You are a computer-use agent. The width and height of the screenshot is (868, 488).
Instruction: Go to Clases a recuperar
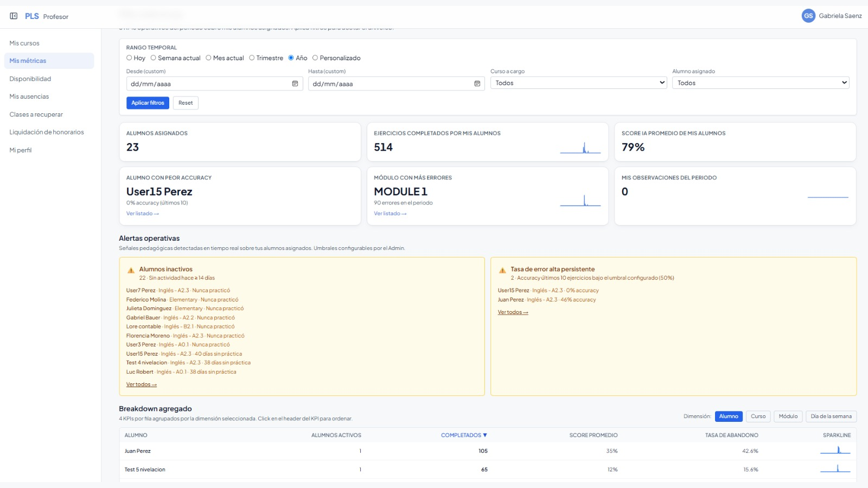pos(36,114)
